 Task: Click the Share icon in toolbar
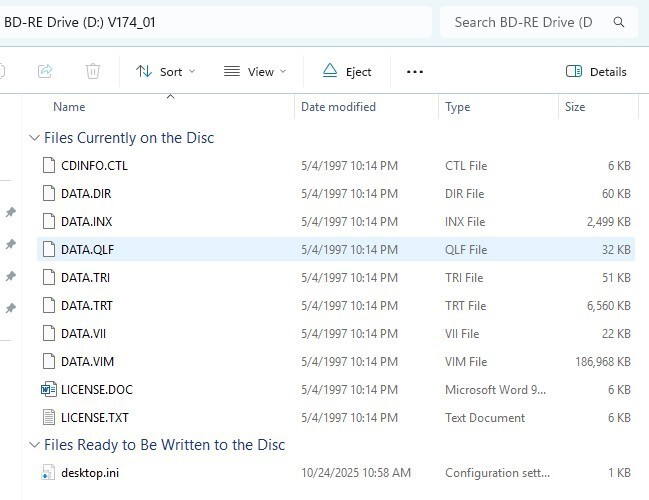(45, 71)
